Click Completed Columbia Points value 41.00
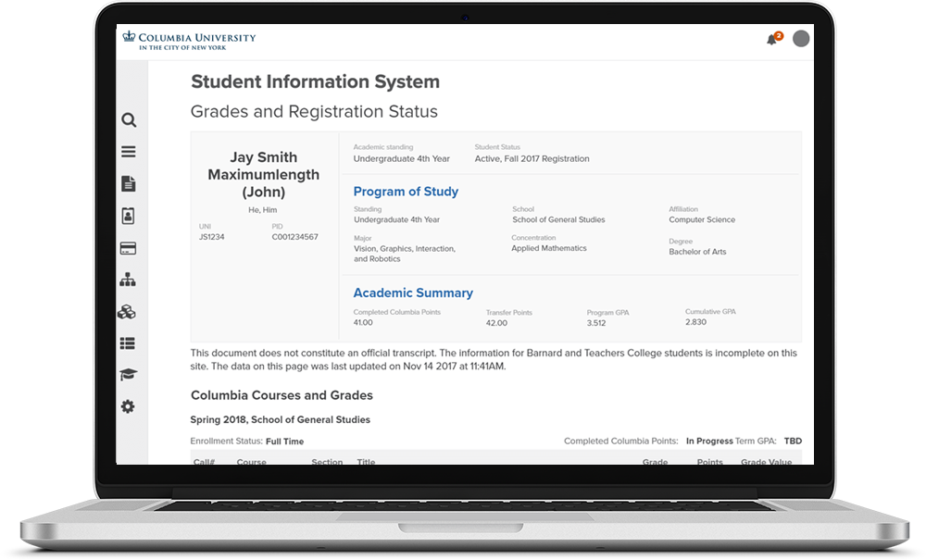Screen dimensions: 926x560 pyautogui.click(x=363, y=323)
